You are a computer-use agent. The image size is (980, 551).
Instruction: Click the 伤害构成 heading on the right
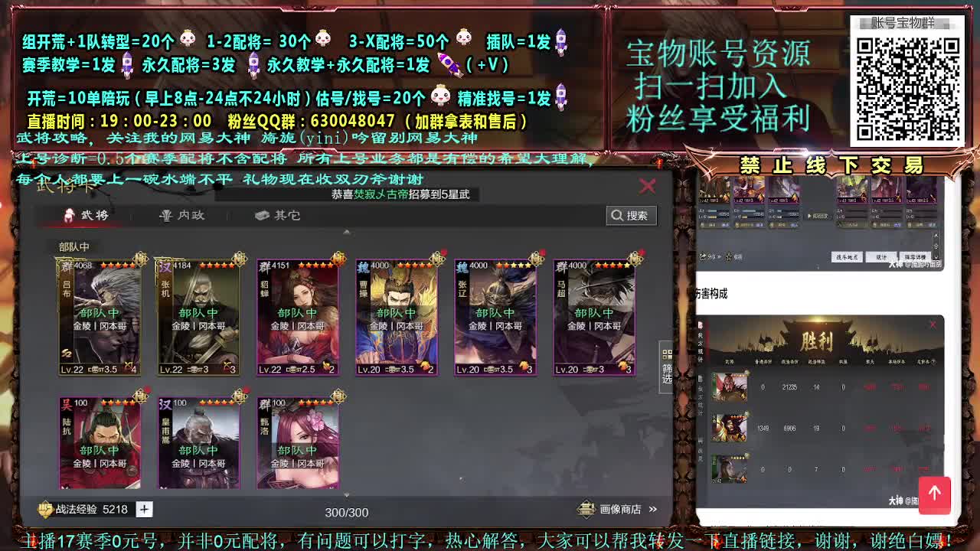click(x=710, y=293)
